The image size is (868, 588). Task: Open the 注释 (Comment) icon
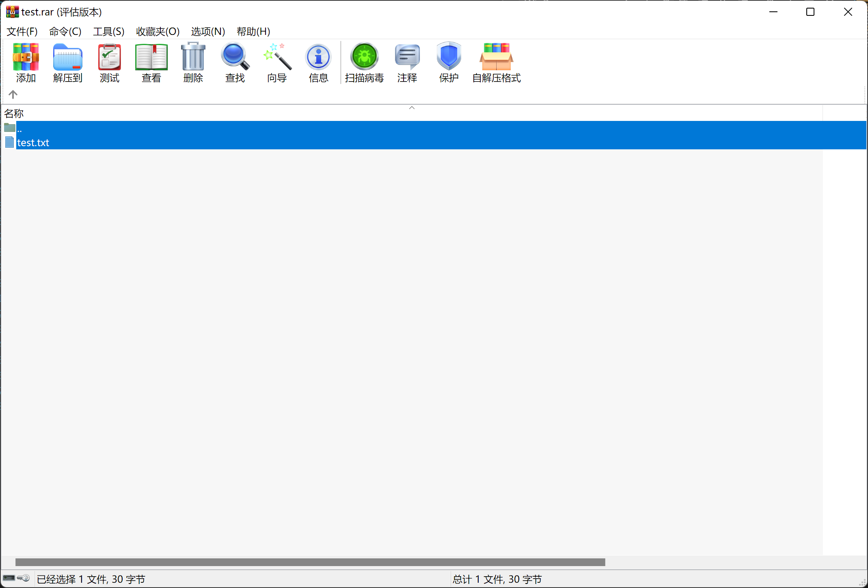tap(407, 62)
